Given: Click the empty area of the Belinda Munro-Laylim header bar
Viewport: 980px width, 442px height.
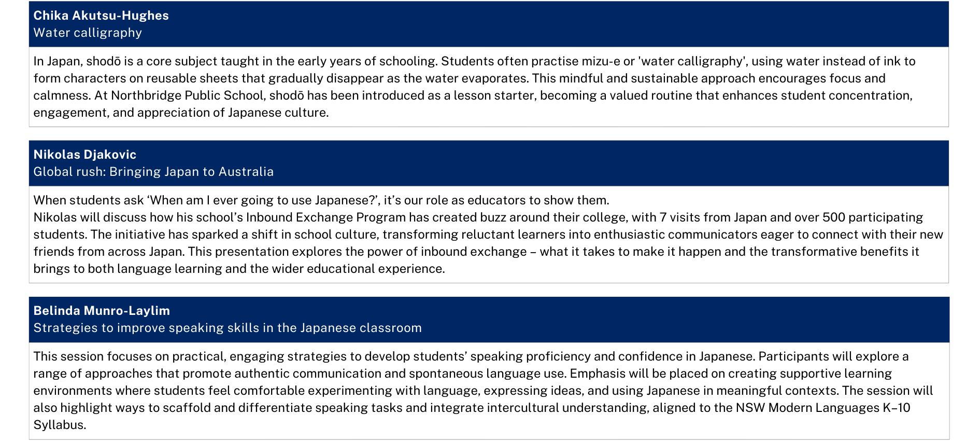Looking at the screenshot, I should coord(674,319).
